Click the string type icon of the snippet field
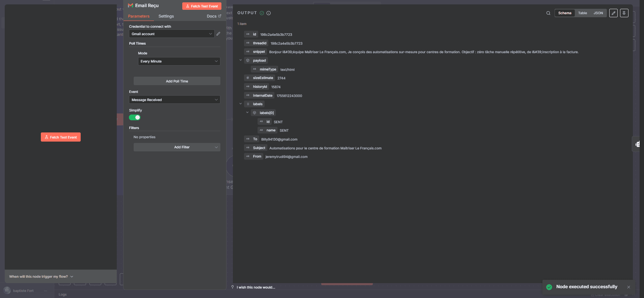644x298 pixels. [248, 52]
